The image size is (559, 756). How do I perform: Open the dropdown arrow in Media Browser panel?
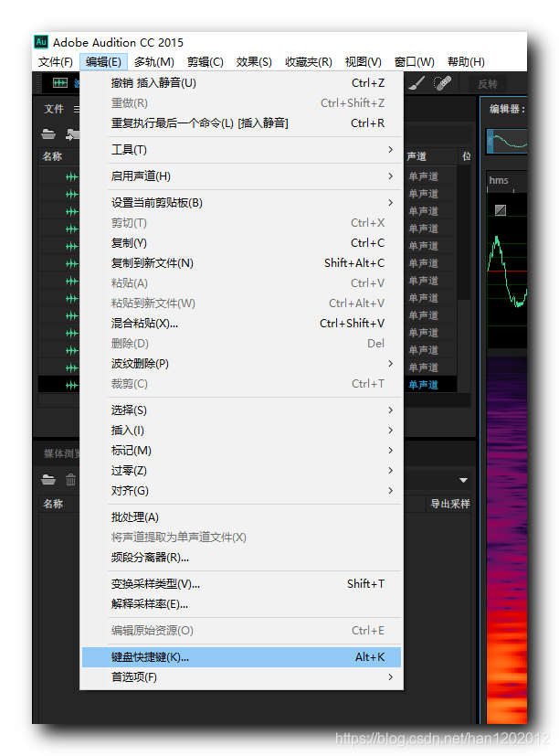click(463, 480)
